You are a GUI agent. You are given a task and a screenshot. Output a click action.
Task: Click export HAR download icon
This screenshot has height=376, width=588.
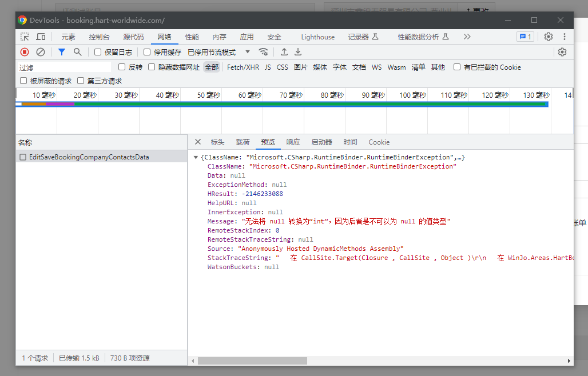click(x=298, y=52)
